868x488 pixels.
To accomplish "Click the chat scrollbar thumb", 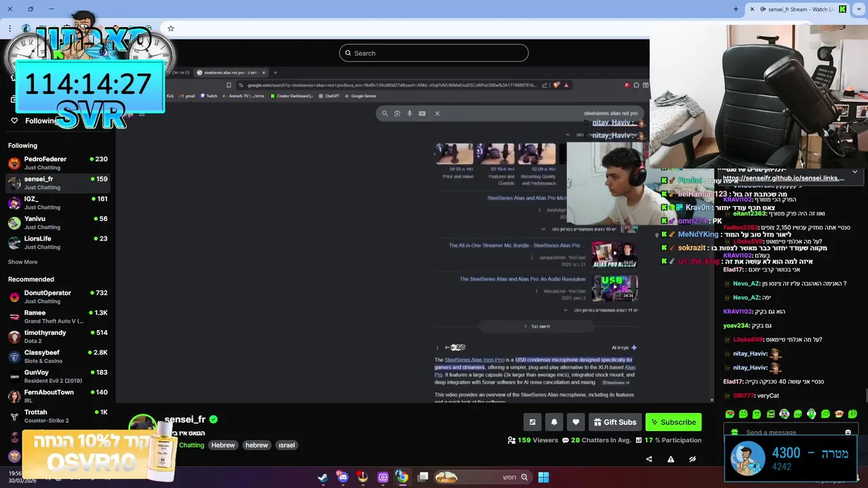I will 866,395.
